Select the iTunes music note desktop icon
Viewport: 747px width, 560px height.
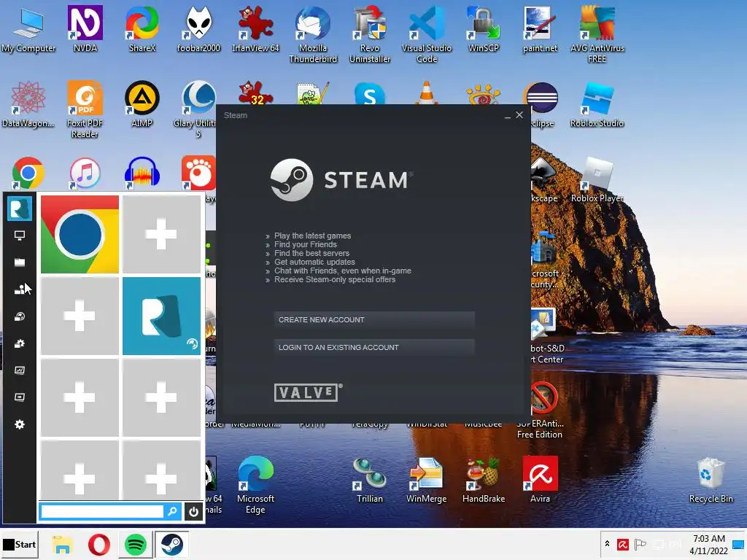[85, 173]
